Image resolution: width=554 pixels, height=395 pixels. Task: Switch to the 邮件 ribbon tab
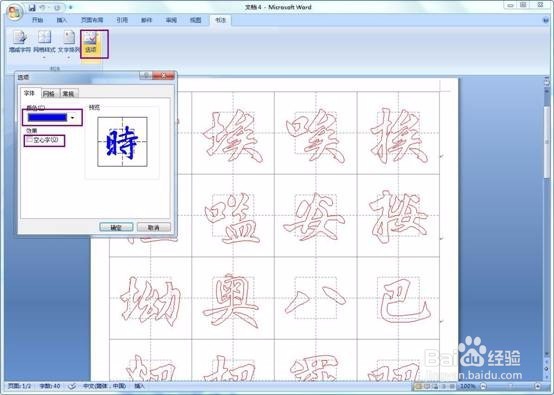(x=147, y=20)
